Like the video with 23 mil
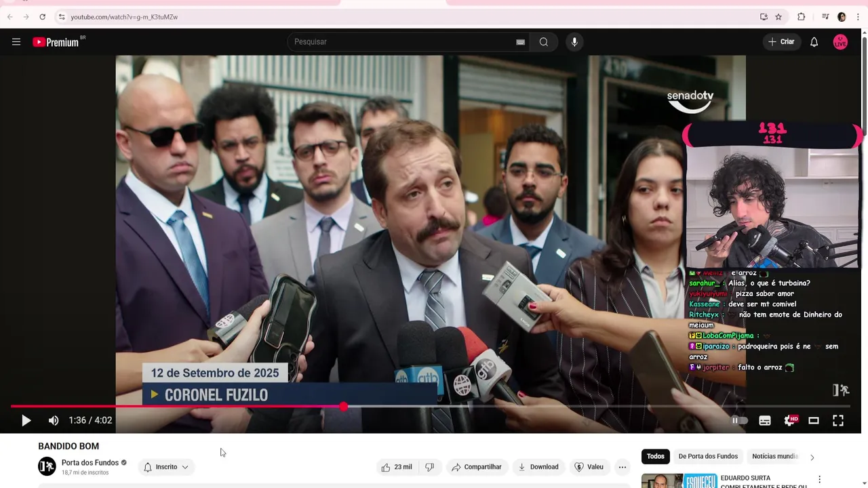Screen dimensions: 868x488 point(396,467)
